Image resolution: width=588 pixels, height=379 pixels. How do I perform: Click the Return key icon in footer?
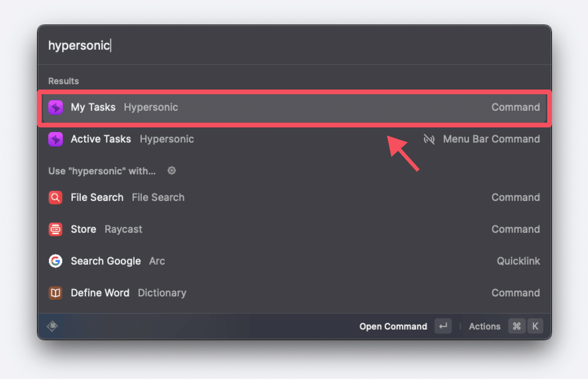coord(443,326)
